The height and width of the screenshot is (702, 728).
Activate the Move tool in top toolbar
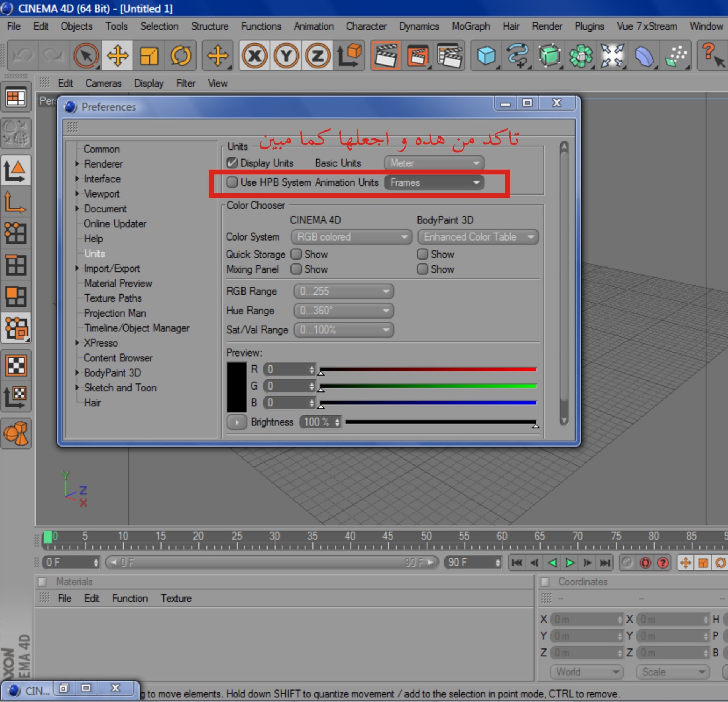117,56
